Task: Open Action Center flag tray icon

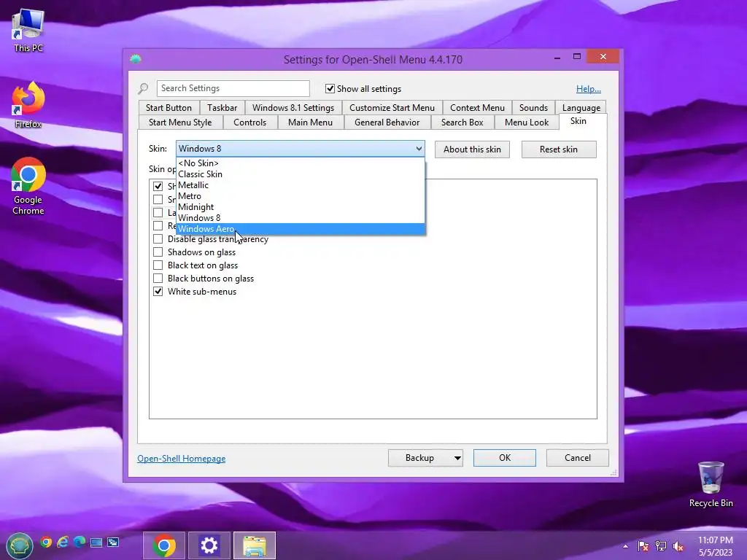Action: tap(643, 546)
